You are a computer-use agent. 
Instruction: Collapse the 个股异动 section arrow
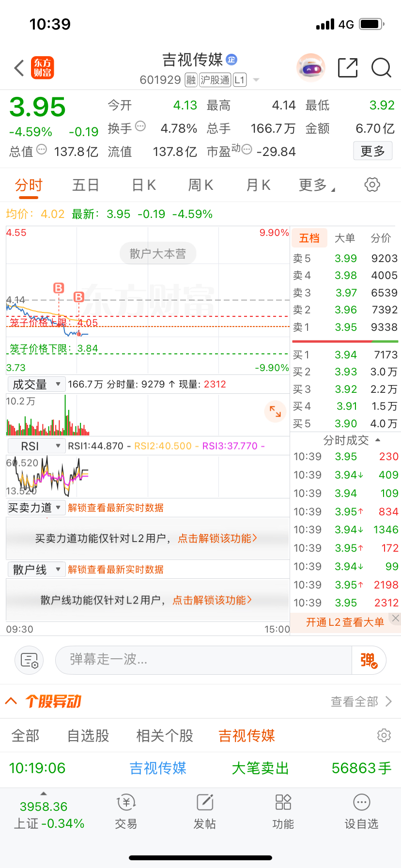(x=11, y=701)
